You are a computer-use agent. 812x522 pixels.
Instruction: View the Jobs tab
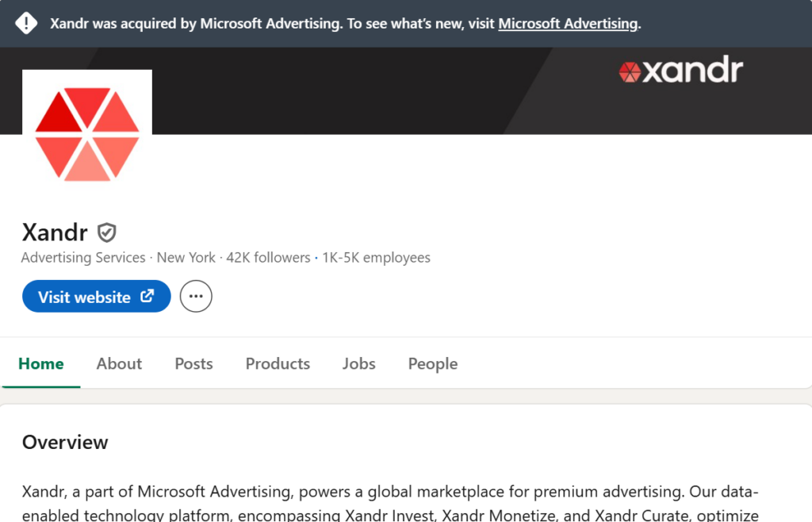click(358, 363)
